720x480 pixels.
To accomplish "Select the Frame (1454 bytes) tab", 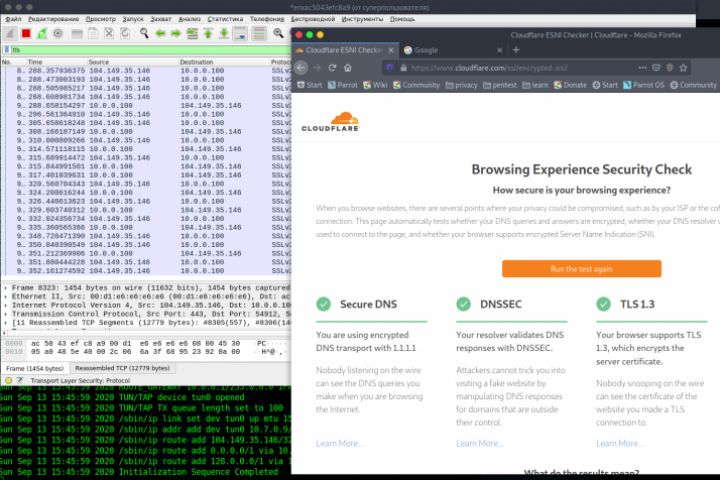I will [x=35, y=368].
